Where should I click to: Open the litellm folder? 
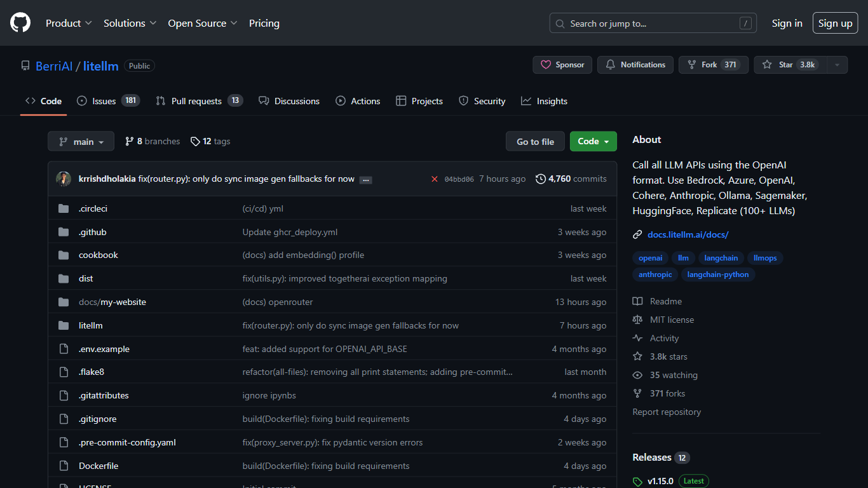click(91, 325)
